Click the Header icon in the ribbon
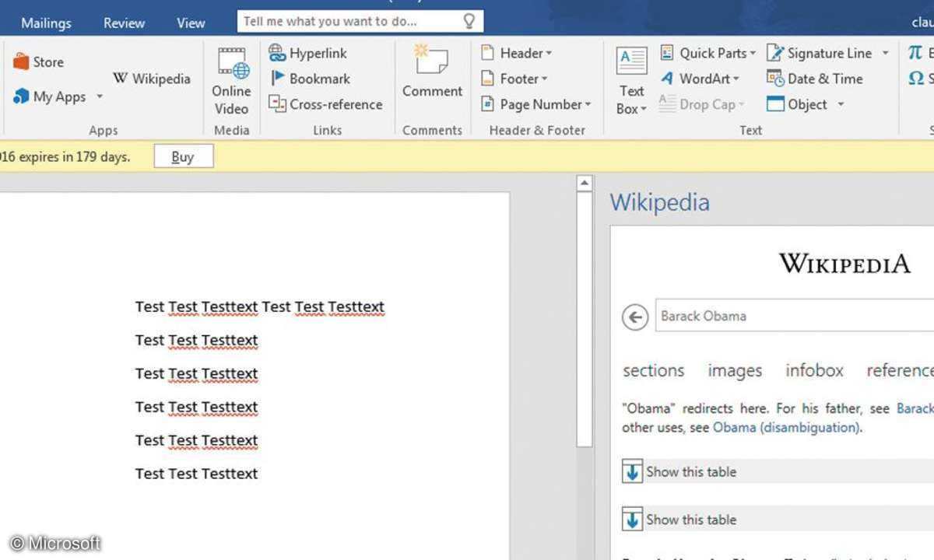This screenshot has width=934, height=560. [488, 53]
